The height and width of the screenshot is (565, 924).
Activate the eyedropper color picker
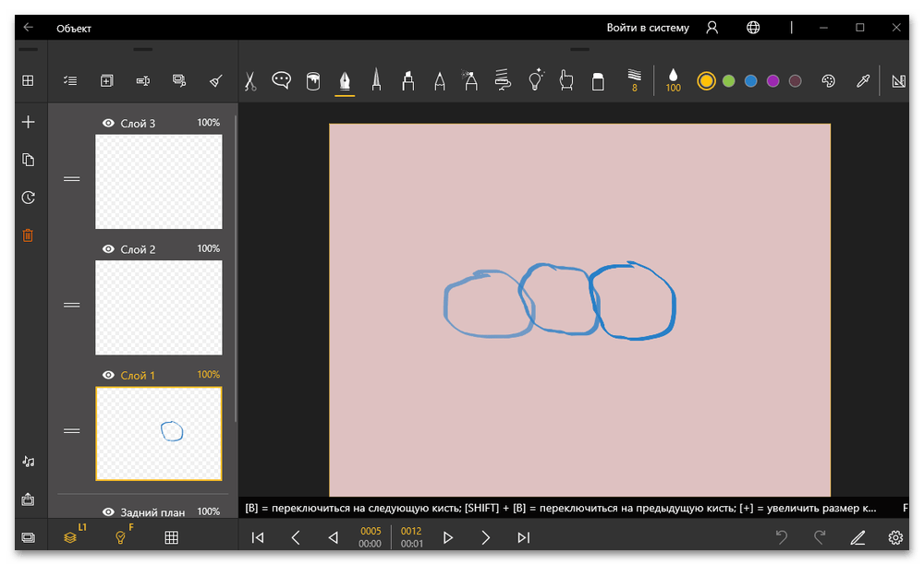point(862,81)
